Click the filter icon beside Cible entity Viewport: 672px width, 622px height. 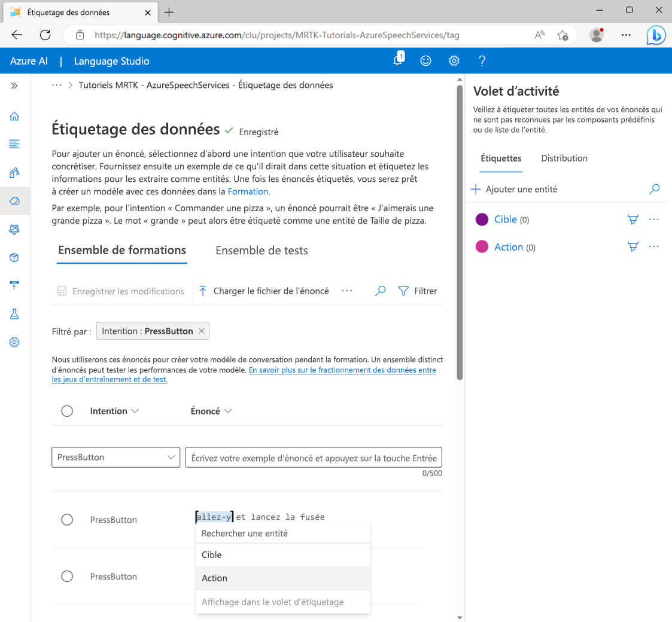[x=633, y=219]
